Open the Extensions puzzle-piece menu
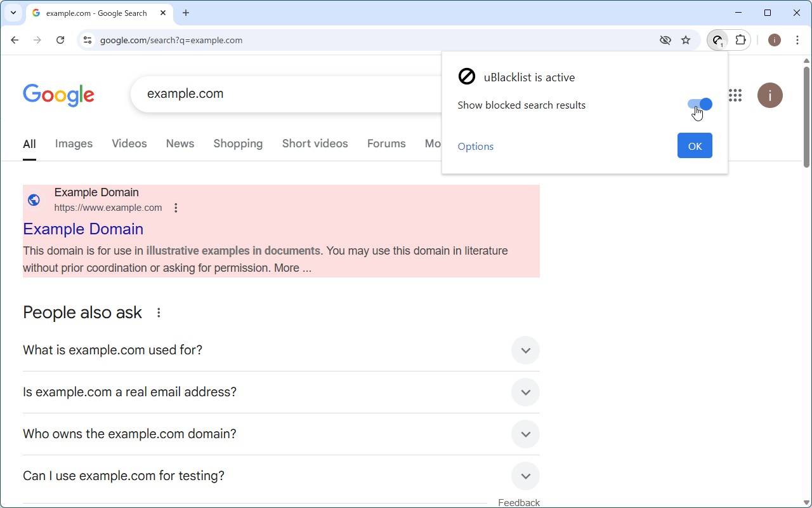 coord(740,40)
